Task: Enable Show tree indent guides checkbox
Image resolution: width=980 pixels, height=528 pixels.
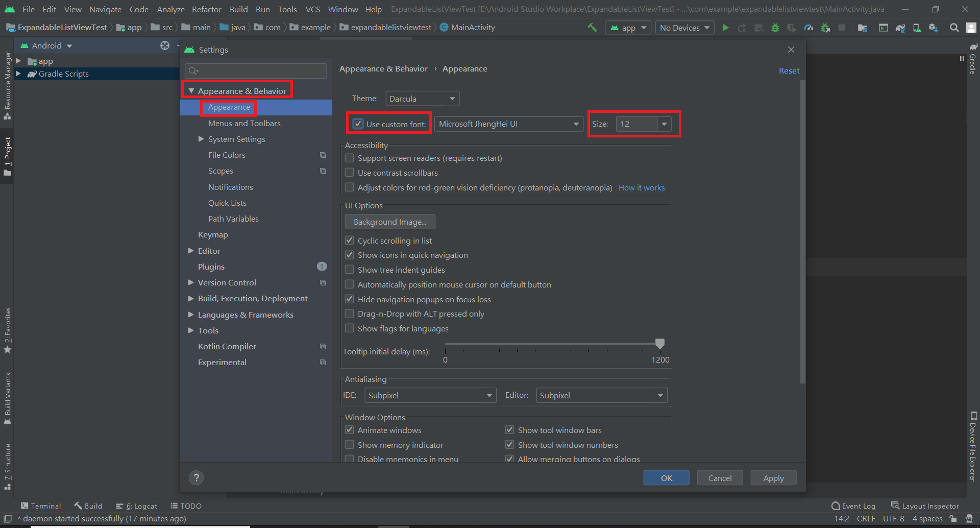Action: (x=350, y=270)
